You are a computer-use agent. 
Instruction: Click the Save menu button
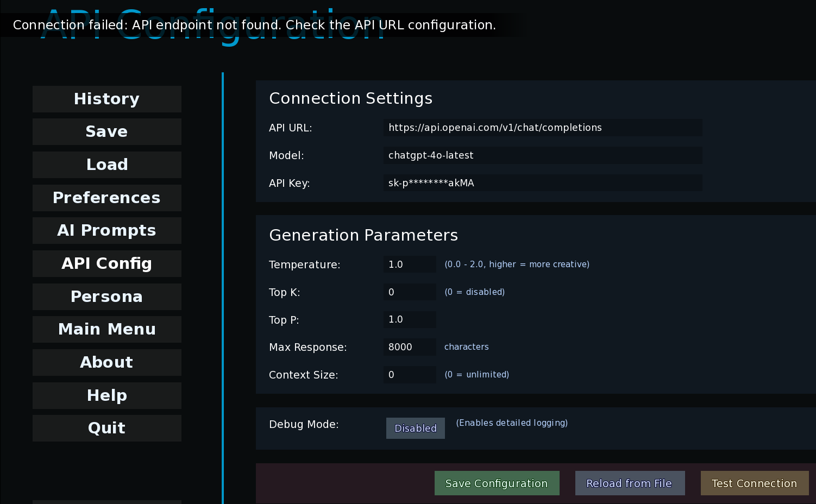click(106, 132)
